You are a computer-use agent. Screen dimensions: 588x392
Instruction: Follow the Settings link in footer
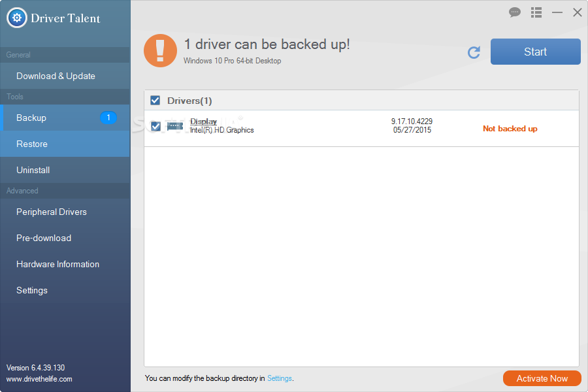(280, 378)
